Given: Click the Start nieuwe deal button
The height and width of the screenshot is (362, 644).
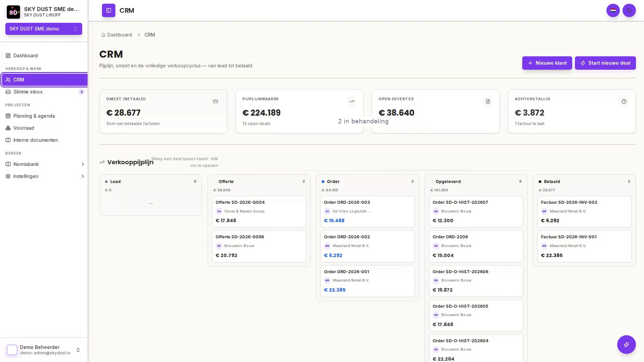Looking at the screenshot, I should 605,63.
